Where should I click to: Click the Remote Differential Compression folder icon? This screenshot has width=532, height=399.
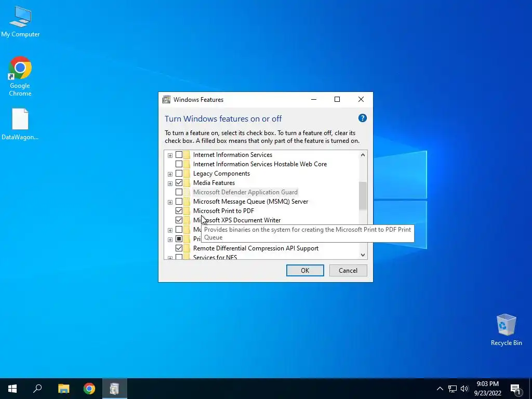187,248
